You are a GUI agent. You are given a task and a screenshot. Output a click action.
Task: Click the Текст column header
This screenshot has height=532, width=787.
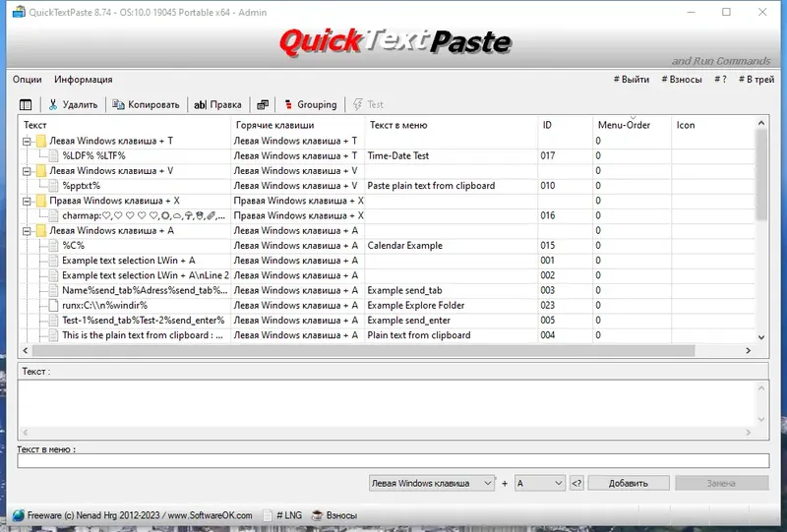(x=125, y=125)
